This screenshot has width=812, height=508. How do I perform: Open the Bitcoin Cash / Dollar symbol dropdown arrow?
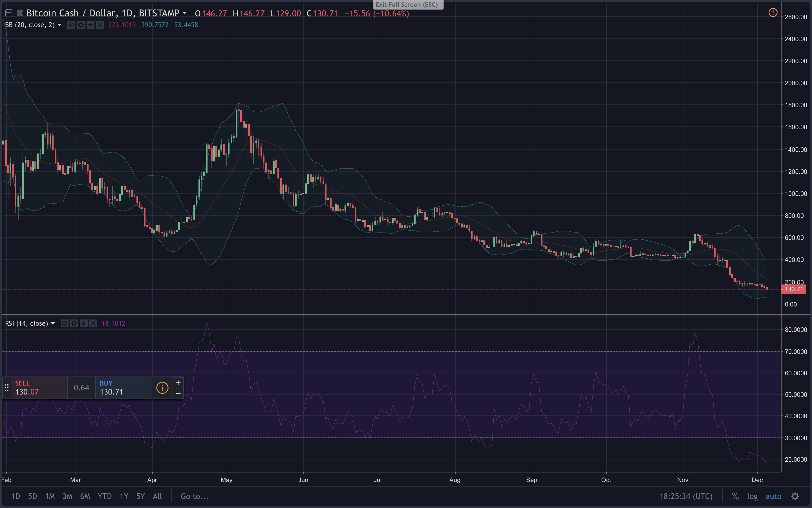click(184, 13)
